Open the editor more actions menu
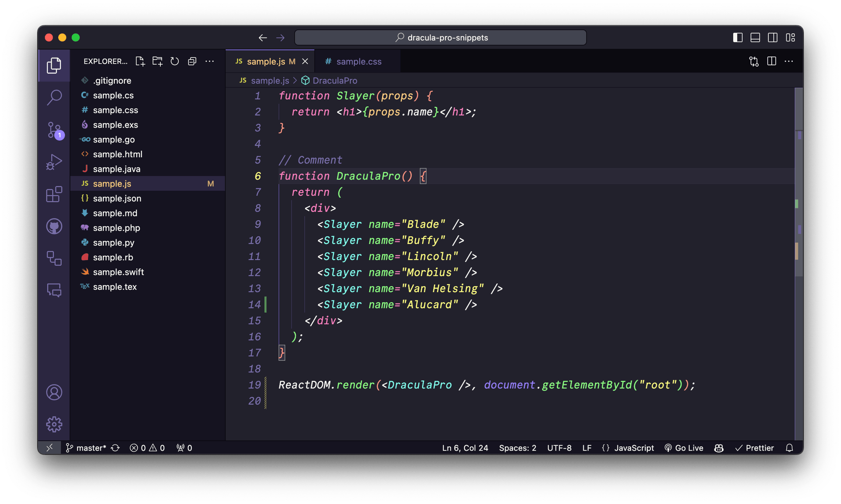841x504 pixels. coord(789,61)
